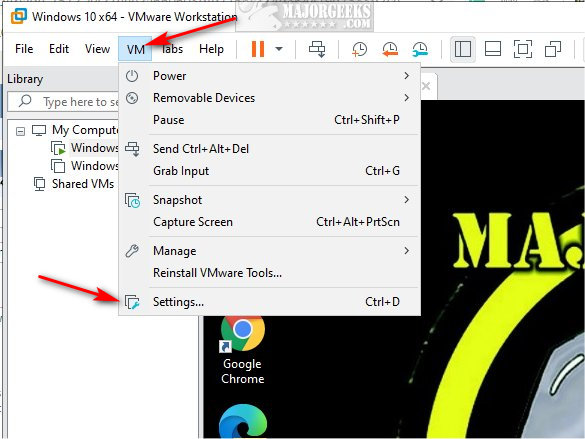Click the Ctrl+D shortcut text
Viewport: 585px width, 439px height.
[382, 302]
